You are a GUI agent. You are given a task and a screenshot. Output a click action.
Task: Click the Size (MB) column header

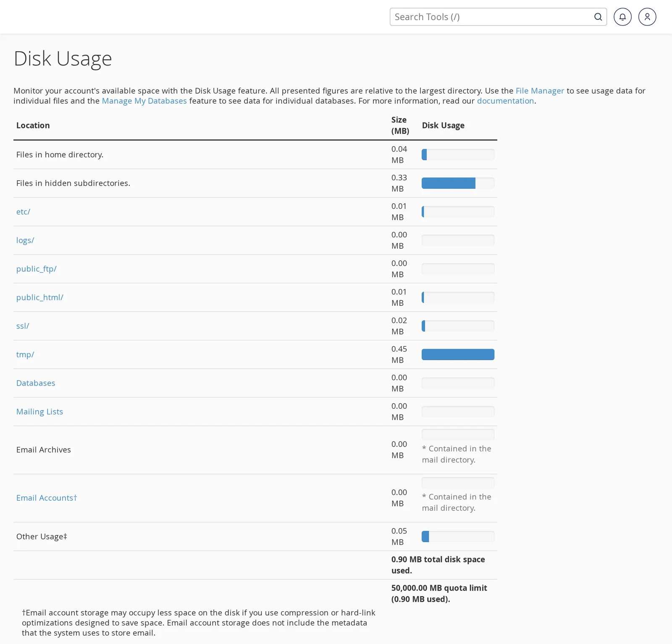click(400, 125)
